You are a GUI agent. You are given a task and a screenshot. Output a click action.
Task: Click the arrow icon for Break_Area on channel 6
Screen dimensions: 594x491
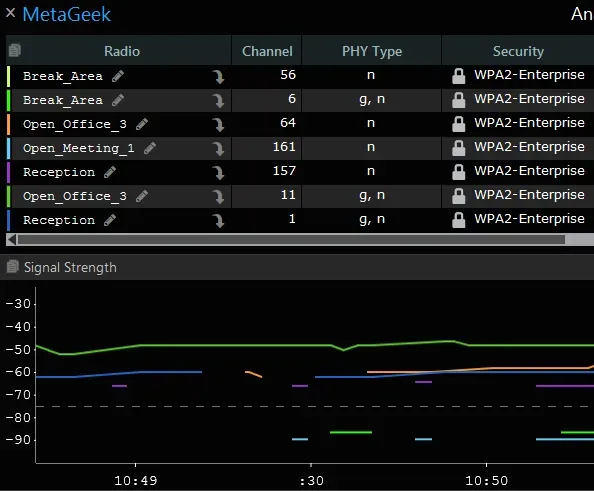[218, 101]
